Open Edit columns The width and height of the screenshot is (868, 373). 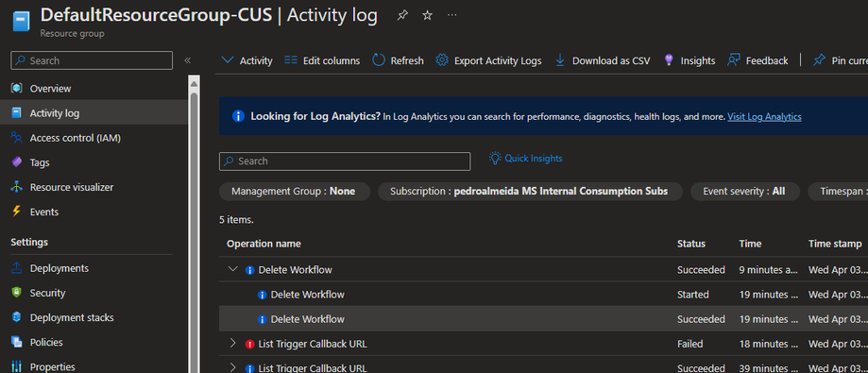(322, 60)
